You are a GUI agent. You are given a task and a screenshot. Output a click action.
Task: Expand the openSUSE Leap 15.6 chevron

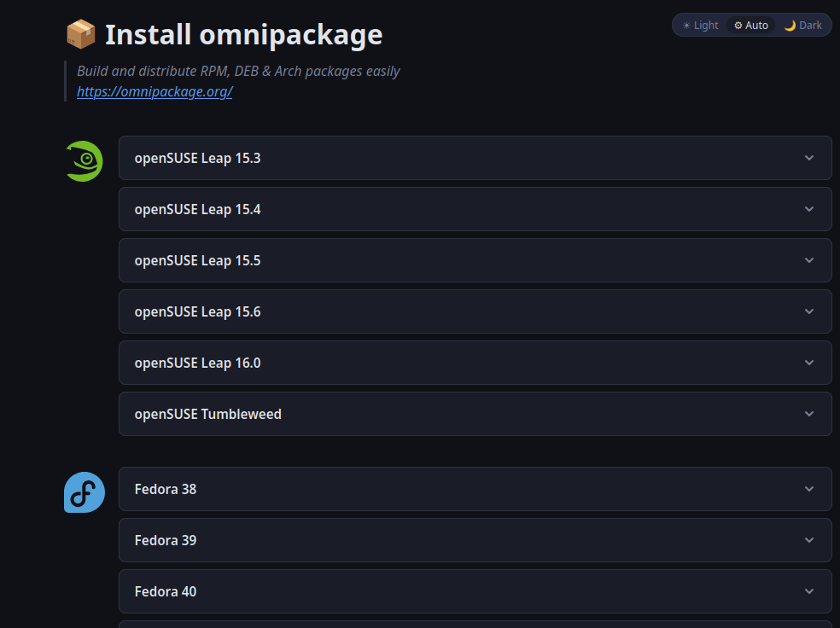coord(809,311)
